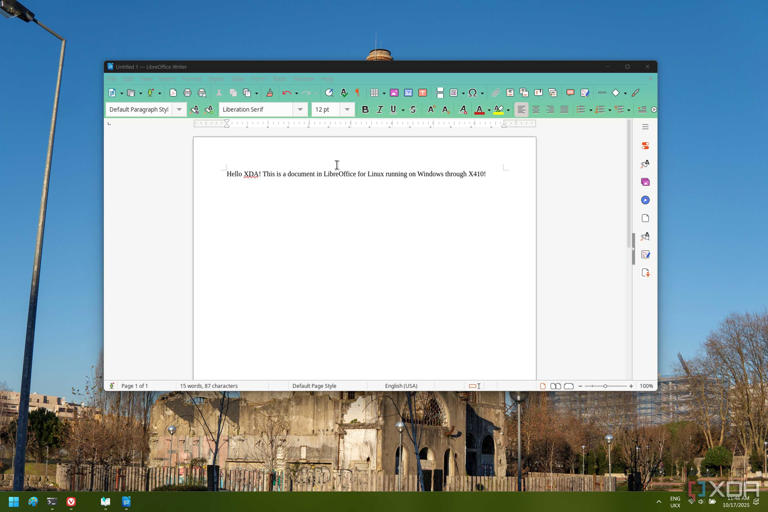768x512 pixels.
Task: Select multiple-page view in status bar
Action: point(555,386)
